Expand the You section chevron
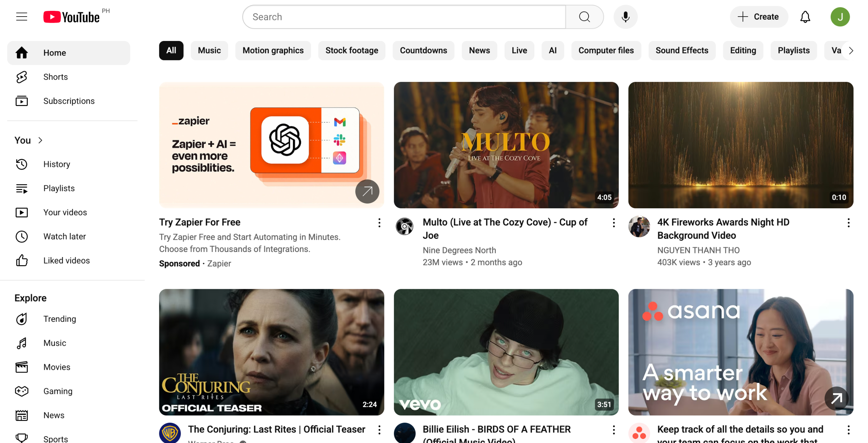 40,140
